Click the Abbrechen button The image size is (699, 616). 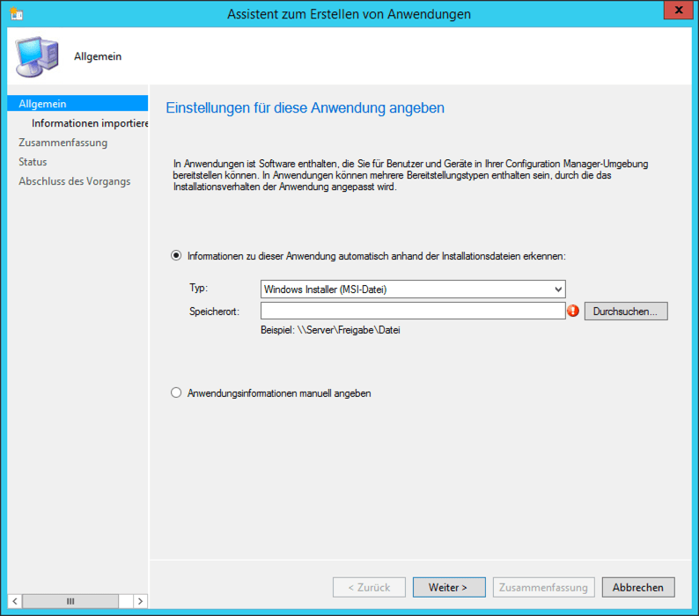(638, 588)
